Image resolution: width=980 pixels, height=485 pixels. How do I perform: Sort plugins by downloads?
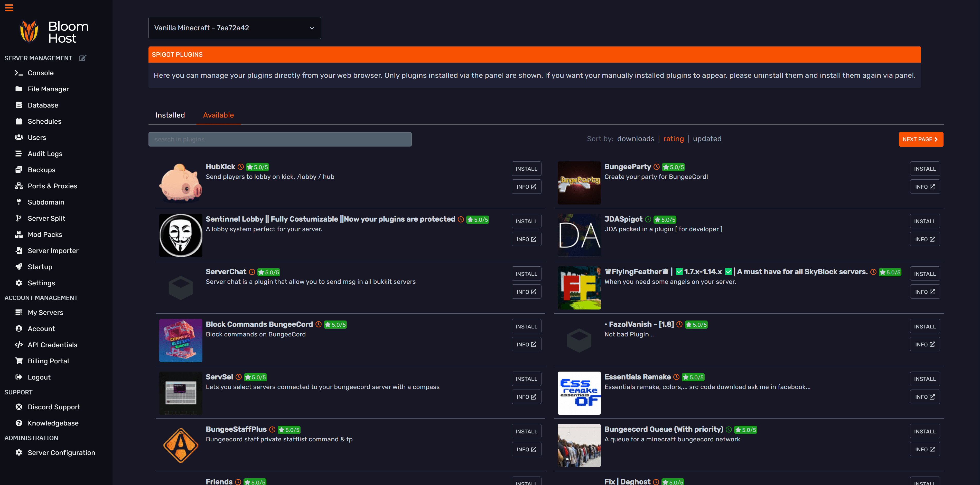635,139
